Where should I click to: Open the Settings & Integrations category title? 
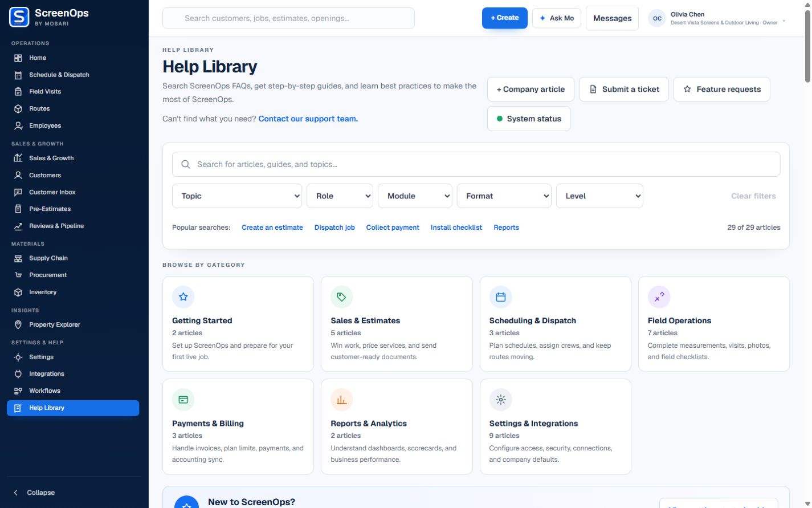[533, 424]
